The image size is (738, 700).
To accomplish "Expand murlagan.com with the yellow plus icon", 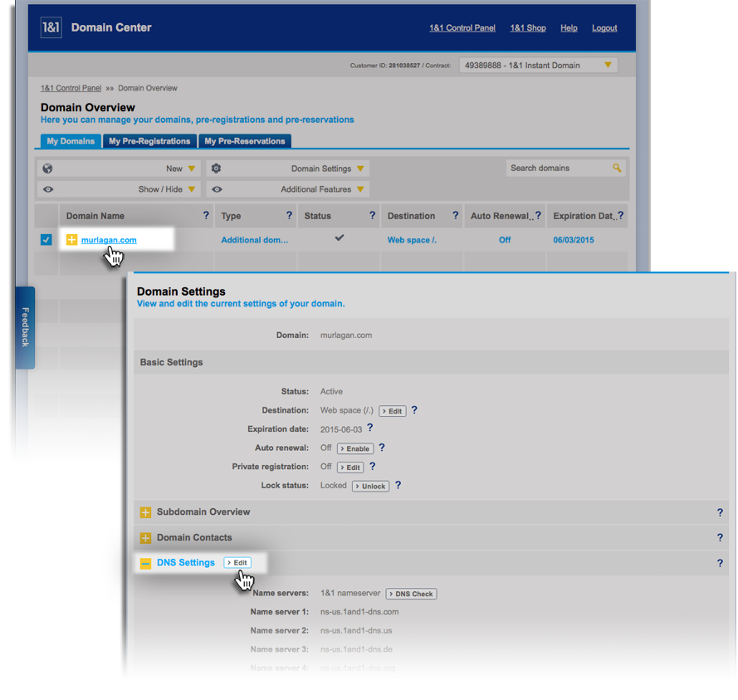I will click(71, 240).
